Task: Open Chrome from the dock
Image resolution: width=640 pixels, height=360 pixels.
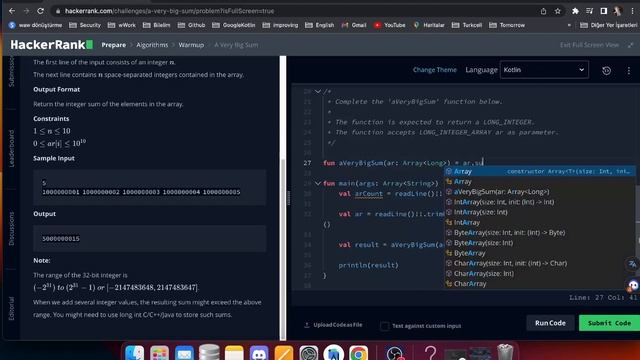Action: 358,353
